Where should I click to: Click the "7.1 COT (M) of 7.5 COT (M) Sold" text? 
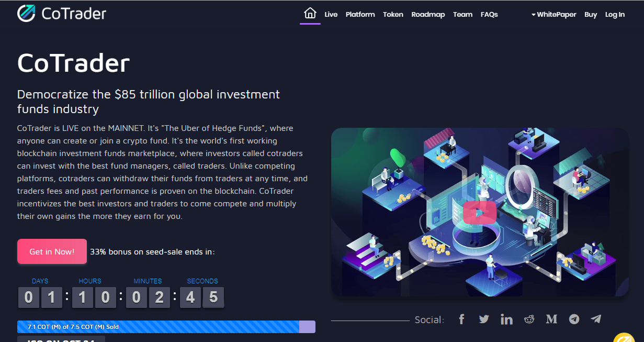[x=73, y=327]
